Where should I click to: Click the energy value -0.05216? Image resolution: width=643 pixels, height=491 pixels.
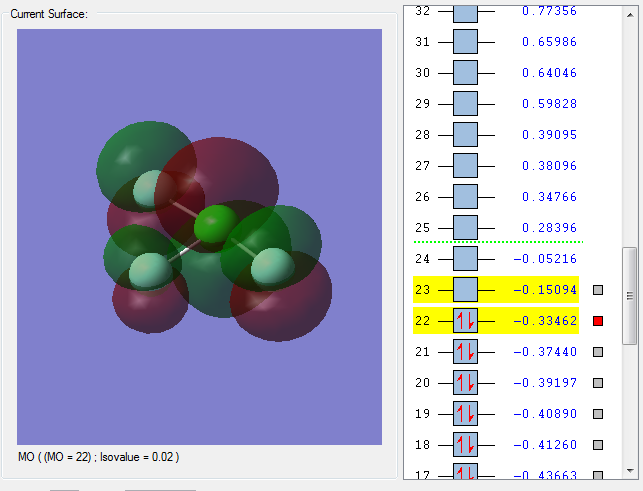(x=546, y=259)
